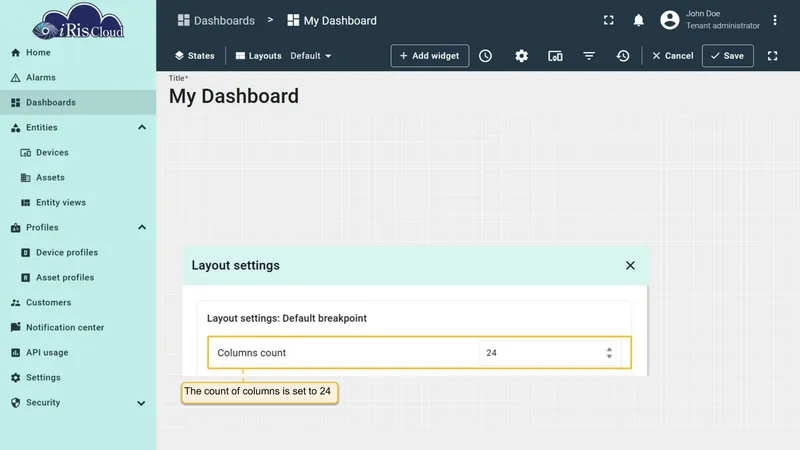The height and width of the screenshot is (450, 800).
Task: Click the Add widget button
Action: coord(430,56)
